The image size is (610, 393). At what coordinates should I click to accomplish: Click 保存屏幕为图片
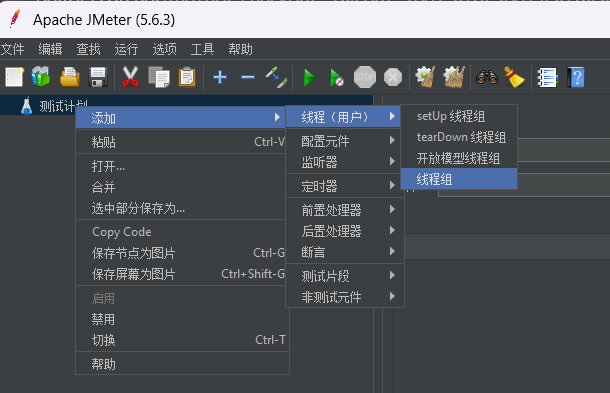pos(181,274)
